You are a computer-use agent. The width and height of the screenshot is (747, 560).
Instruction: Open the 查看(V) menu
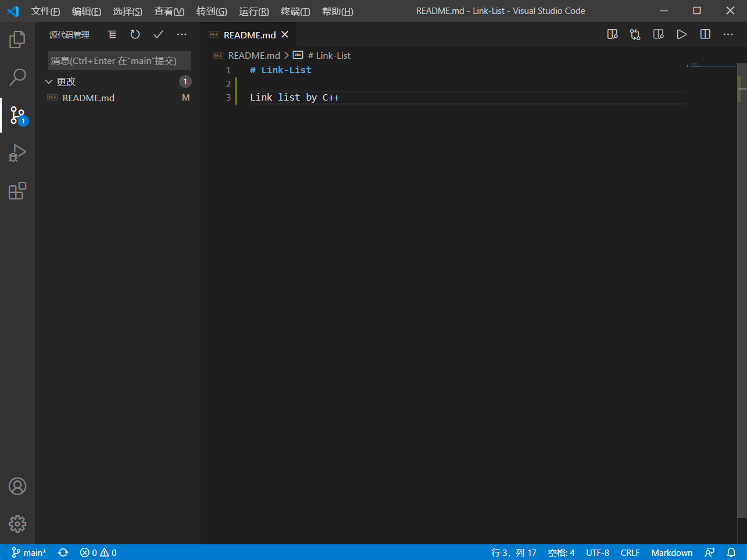169,11
